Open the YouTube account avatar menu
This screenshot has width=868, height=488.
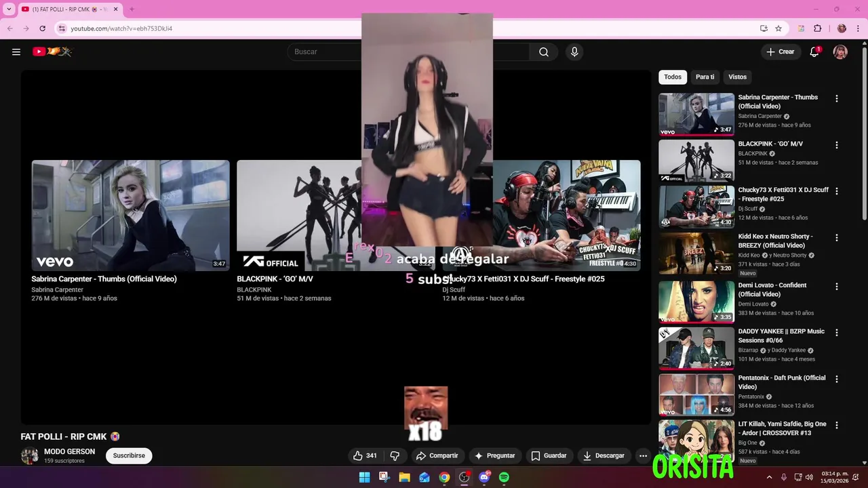point(840,52)
